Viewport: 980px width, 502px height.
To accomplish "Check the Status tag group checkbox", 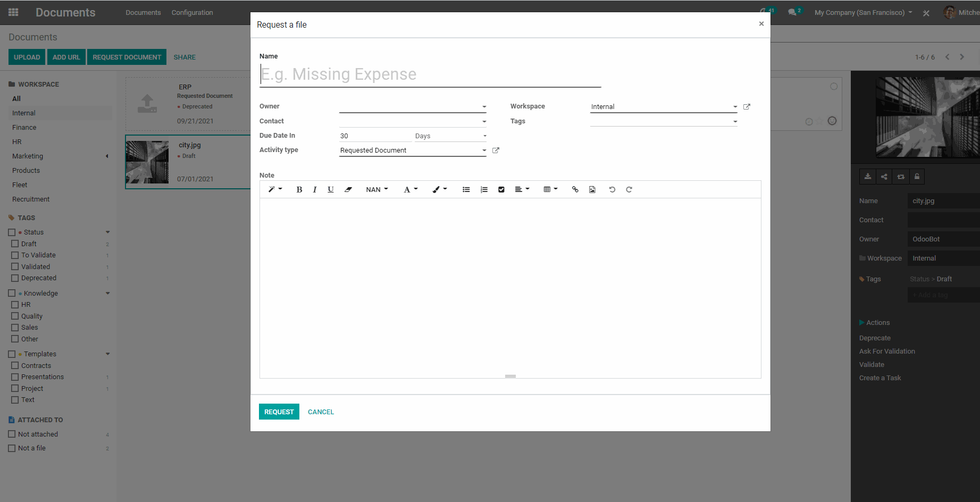I will 12,232.
